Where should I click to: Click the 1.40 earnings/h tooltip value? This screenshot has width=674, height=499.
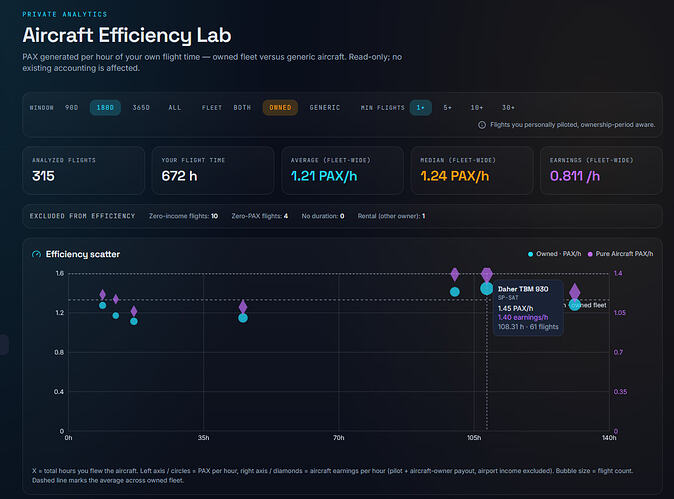[x=523, y=318]
